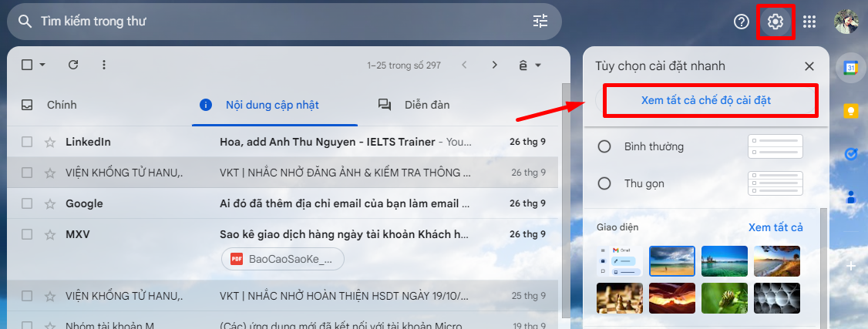Check the MXV email checkbox
Viewport: 868px width, 329px height.
26,234
